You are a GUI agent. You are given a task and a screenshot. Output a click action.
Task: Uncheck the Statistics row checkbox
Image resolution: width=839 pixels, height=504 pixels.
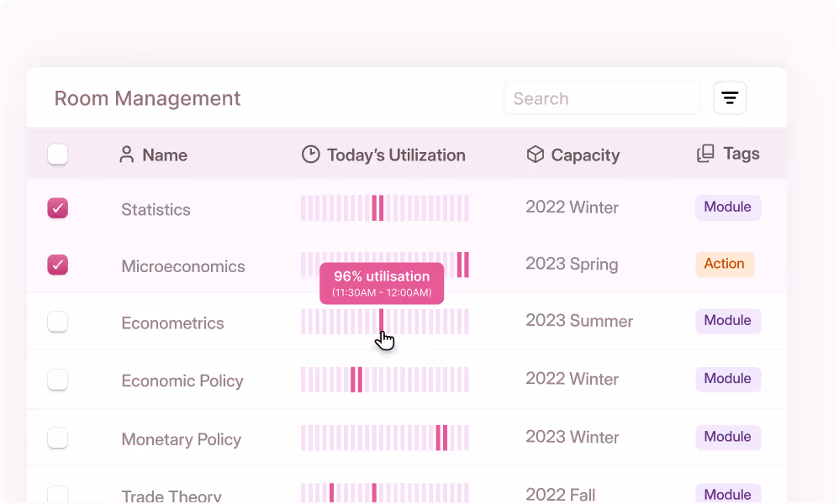pyautogui.click(x=58, y=208)
